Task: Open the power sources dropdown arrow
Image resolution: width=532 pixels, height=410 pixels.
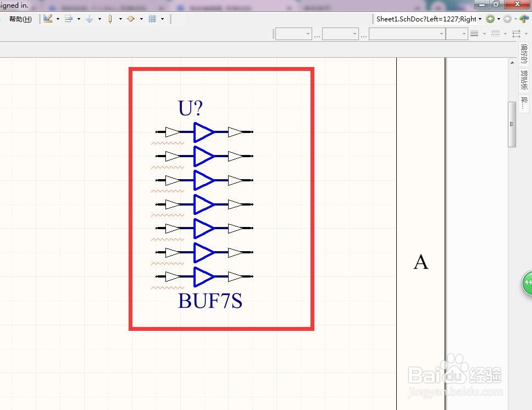Action: point(99,19)
